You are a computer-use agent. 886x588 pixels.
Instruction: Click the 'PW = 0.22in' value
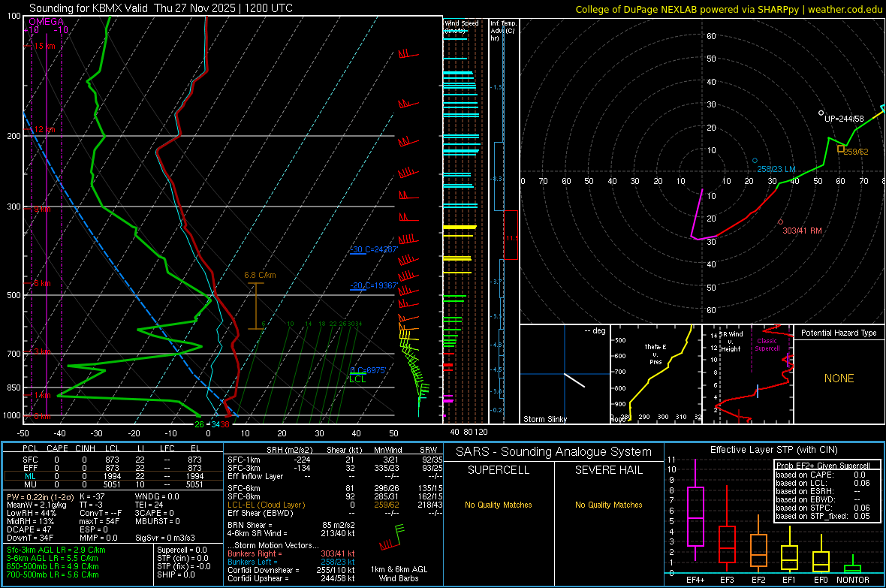(39, 497)
